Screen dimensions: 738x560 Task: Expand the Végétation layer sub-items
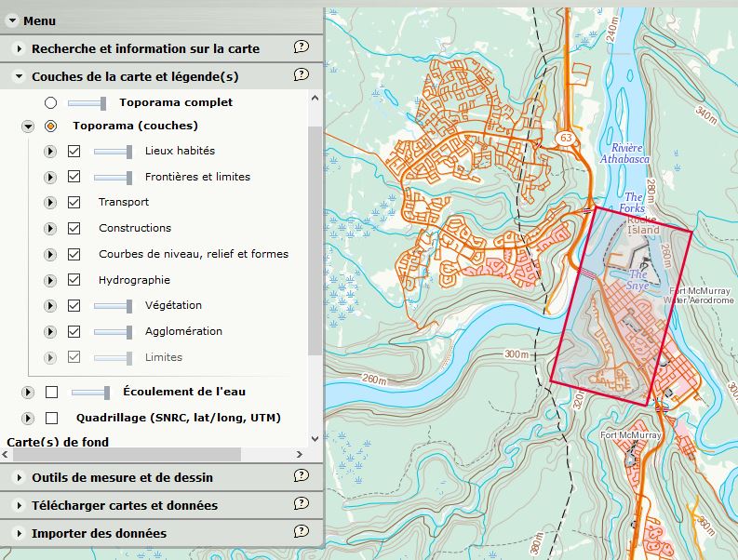(x=50, y=306)
